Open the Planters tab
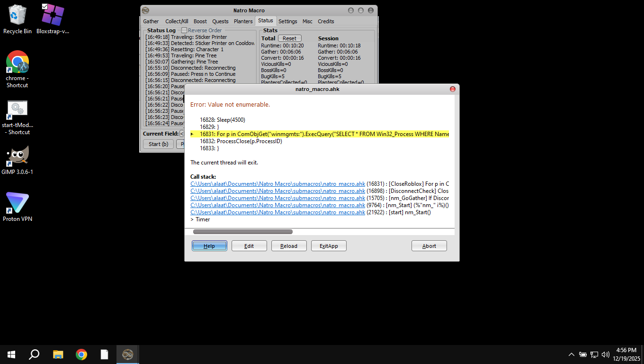The width and height of the screenshot is (644, 364). 243,21
